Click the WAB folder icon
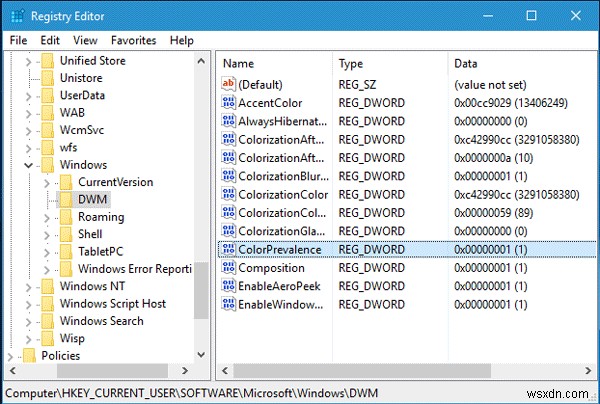Screen dimensions: 600x404 click(48, 112)
